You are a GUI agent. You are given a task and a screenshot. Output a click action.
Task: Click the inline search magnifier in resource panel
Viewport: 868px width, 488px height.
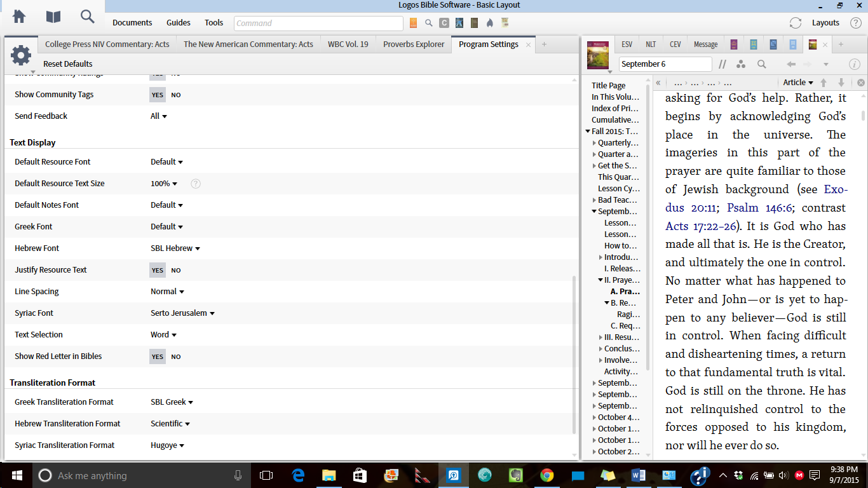761,64
